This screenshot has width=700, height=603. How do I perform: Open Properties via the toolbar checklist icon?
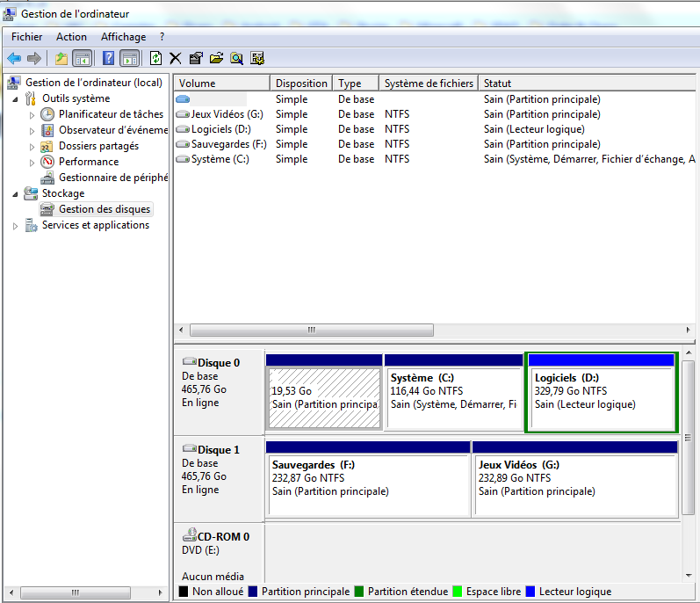pyautogui.click(x=196, y=59)
